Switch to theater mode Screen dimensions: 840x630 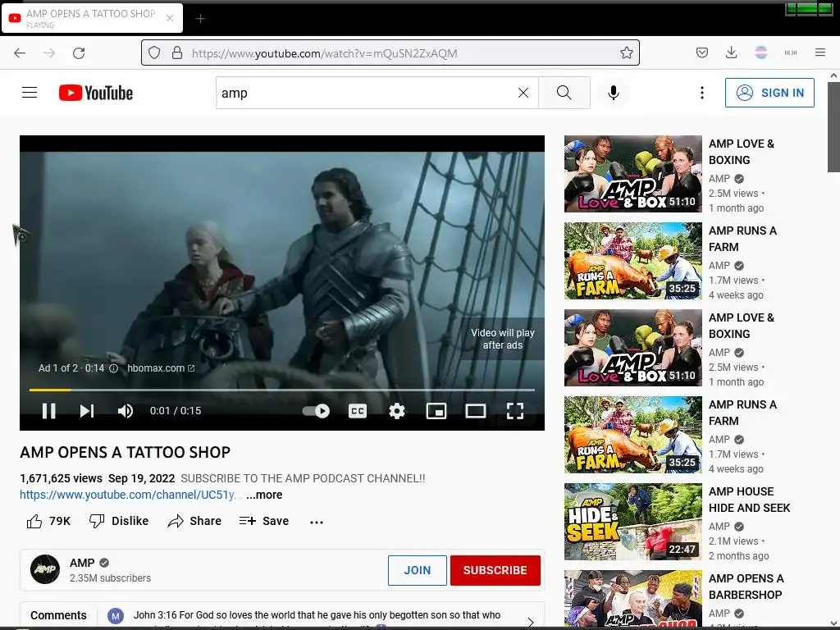pos(475,411)
